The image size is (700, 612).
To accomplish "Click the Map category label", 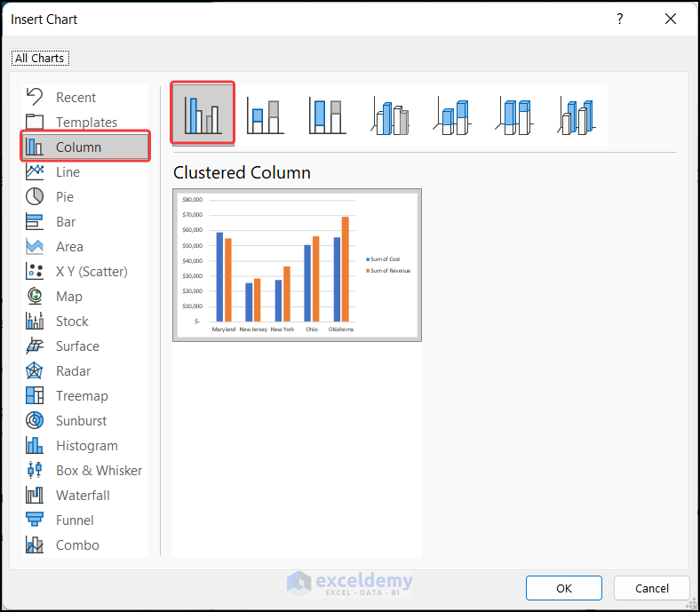I will click(69, 297).
